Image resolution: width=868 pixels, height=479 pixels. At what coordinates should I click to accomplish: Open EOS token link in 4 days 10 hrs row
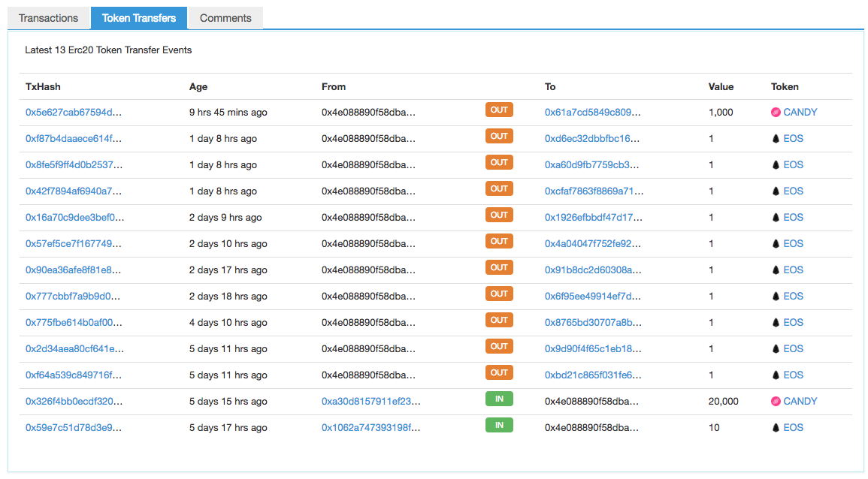tap(794, 323)
